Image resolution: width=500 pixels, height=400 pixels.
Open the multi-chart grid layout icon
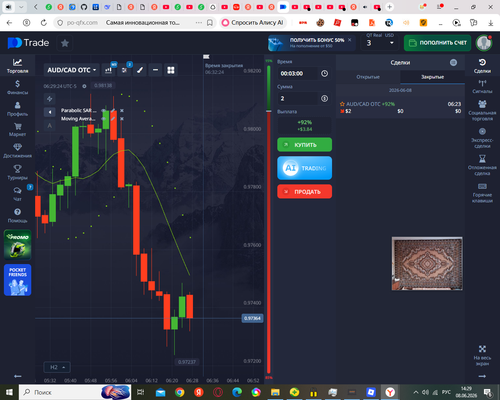[x=171, y=70]
